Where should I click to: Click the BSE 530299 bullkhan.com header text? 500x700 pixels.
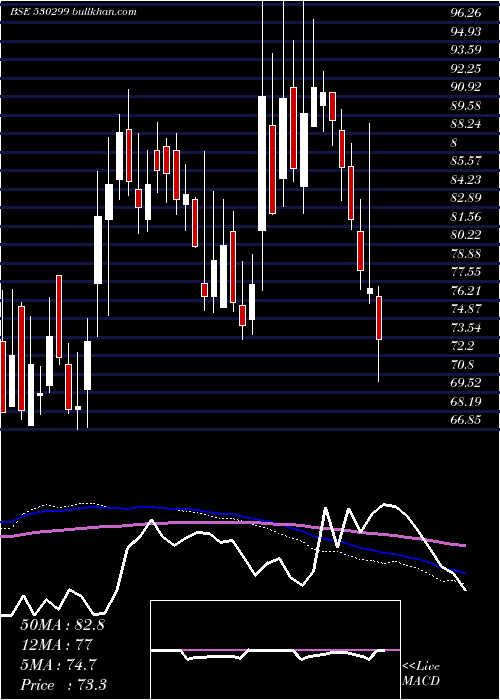pos(74,12)
